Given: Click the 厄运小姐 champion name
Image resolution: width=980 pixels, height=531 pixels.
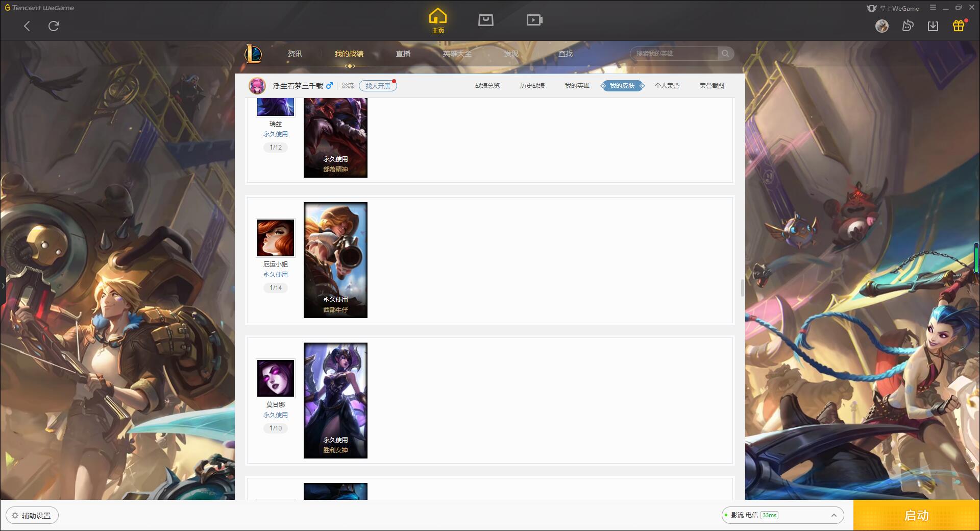Looking at the screenshot, I should click(x=276, y=264).
